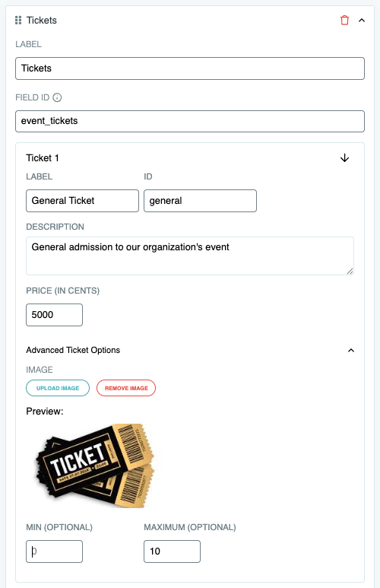Click the Maximum optional field showing 10

[x=172, y=551]
